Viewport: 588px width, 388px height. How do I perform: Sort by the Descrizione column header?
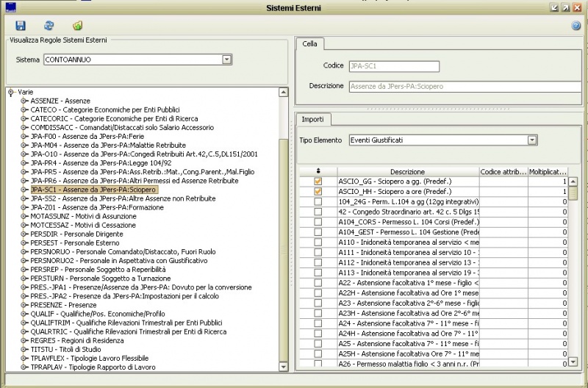[x=407, y=171]
